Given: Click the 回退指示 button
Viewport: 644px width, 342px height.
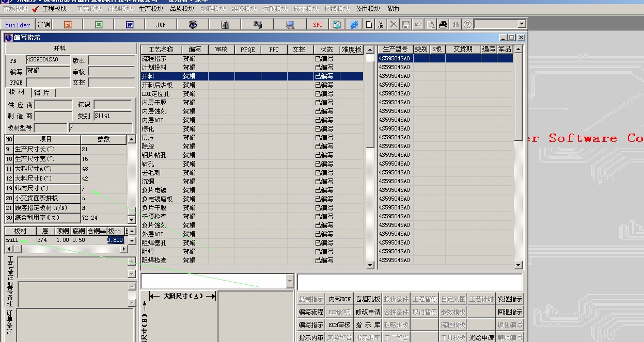Looking at the screenshot, I should [510, 312].
